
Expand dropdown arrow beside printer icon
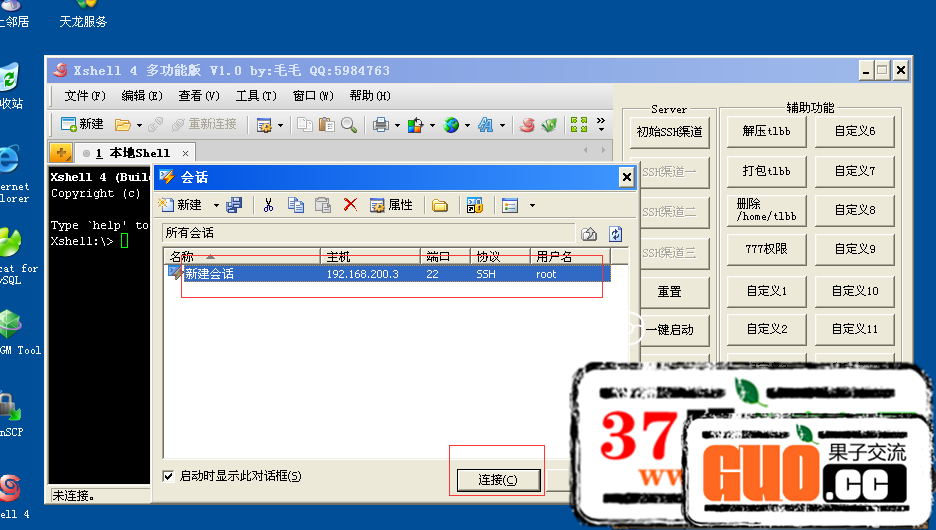397,125
